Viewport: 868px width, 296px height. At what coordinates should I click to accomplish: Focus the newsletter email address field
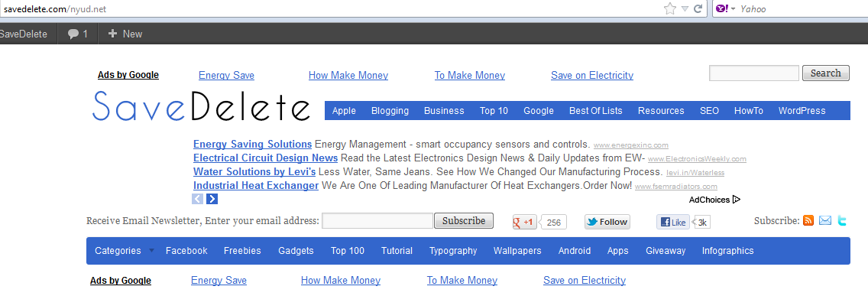tap(377, 220)
